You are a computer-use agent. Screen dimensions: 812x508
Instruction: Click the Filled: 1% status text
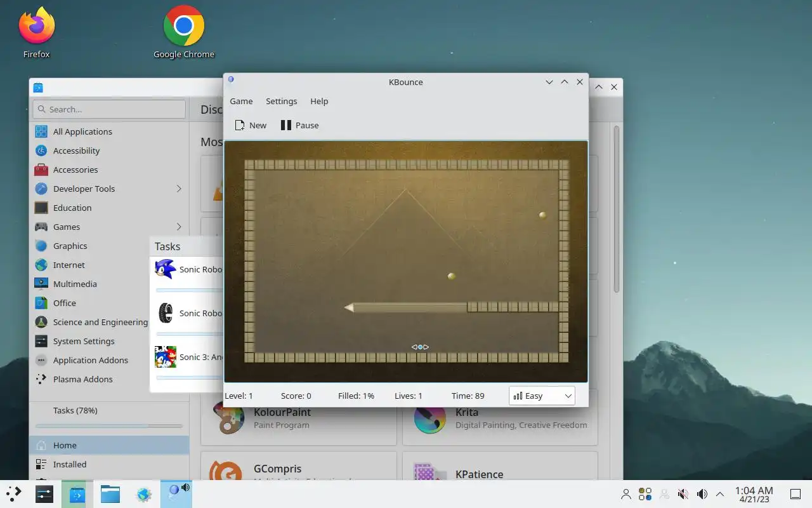click(356, 396)
